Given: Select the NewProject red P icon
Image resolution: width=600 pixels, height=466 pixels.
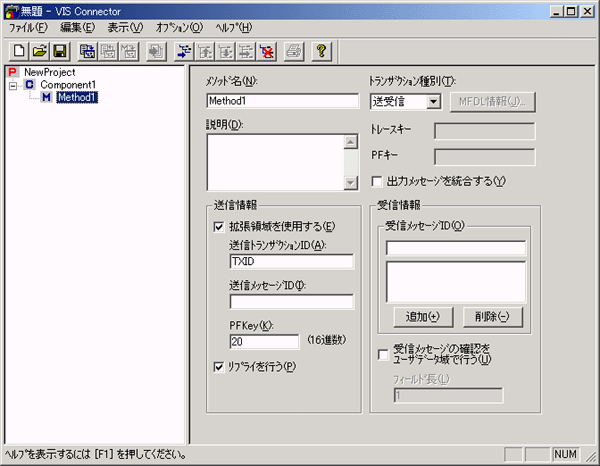Looking at the screenshot, I should tap(12, 73).
